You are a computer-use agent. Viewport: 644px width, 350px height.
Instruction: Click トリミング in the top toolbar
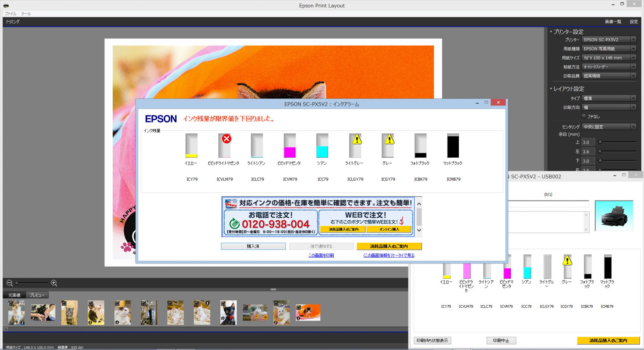[13, 22]
